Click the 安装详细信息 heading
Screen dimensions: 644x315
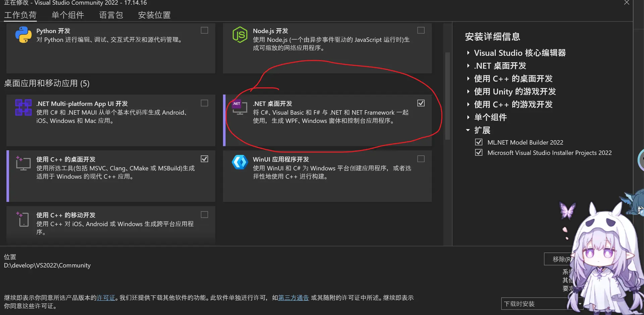point(492,37)
